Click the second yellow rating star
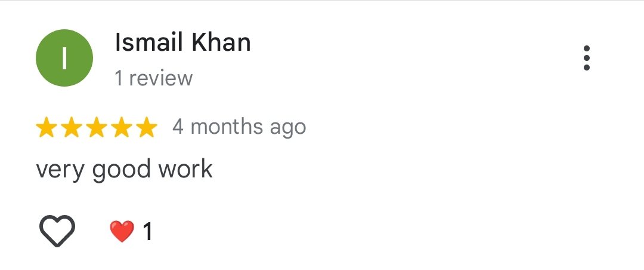Viewport: 644px width, 270px height. click(71, 127)
